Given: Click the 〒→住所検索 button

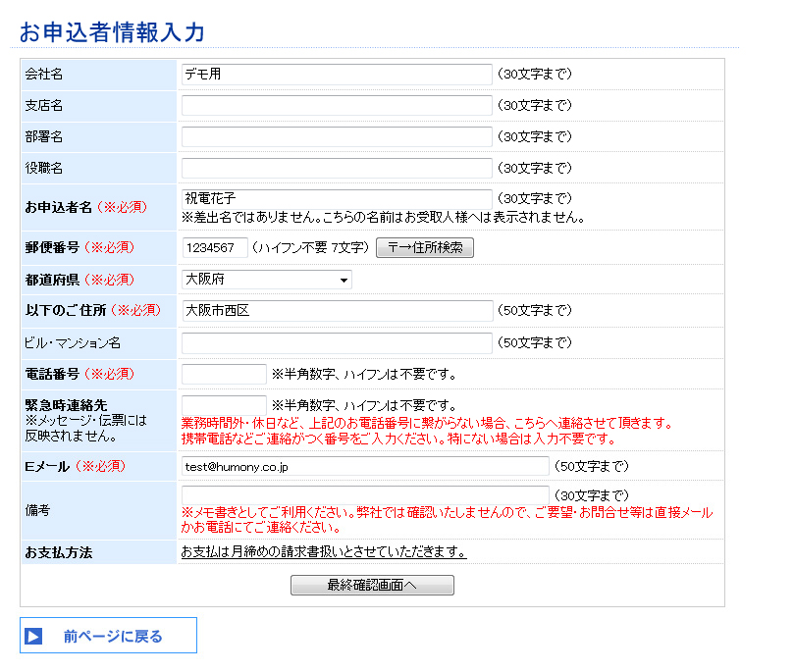Looking at the screenshot, I should [x=425, y=247].
